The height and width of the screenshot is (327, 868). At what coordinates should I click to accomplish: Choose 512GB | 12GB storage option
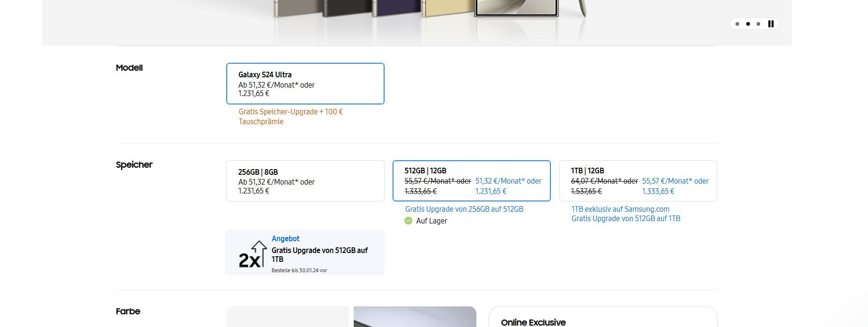472,181
